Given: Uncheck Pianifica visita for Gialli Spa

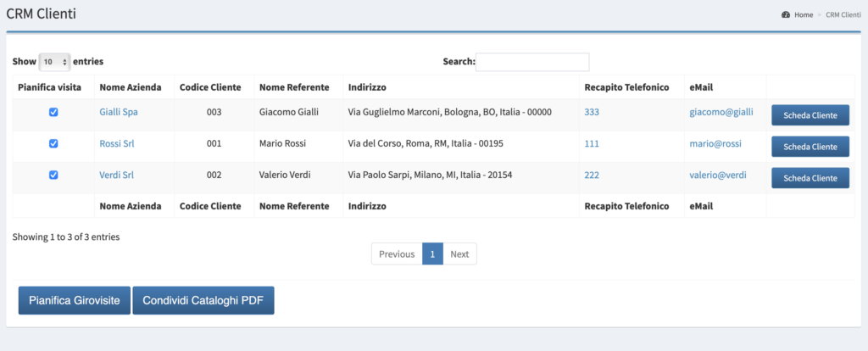Looking at the screenshot, I should point(53,112).
